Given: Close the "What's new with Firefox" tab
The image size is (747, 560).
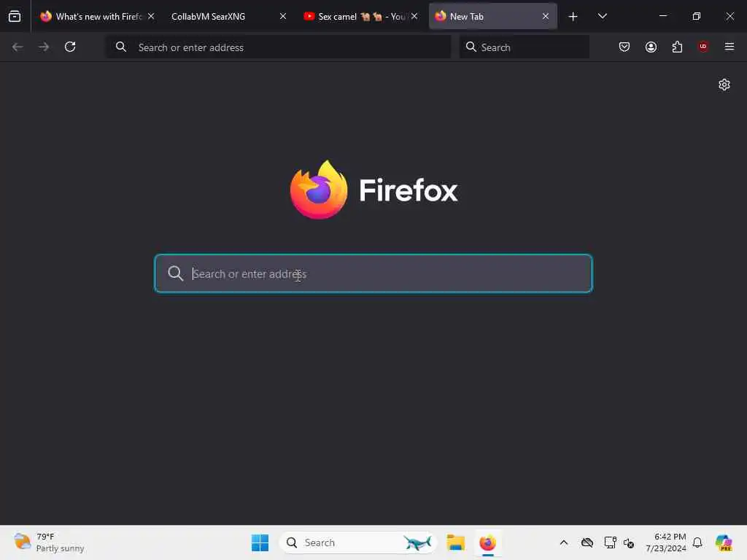Looking at the screenshot, I should point(151,16).
